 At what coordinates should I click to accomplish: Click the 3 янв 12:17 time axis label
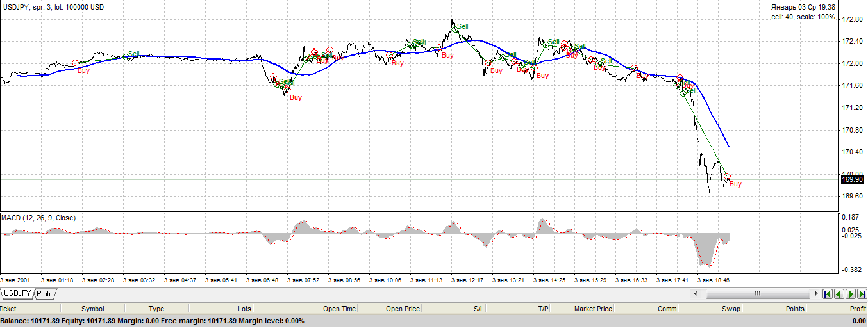[x=467, y=280]
